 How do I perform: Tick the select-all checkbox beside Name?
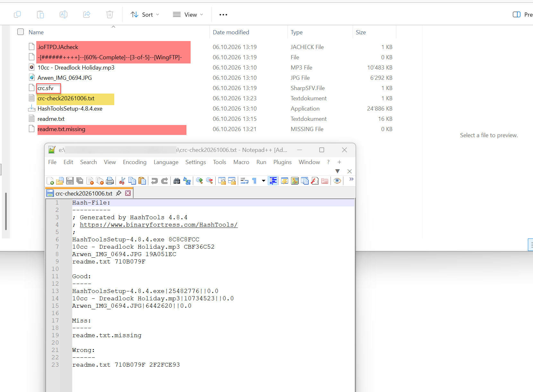21,32
